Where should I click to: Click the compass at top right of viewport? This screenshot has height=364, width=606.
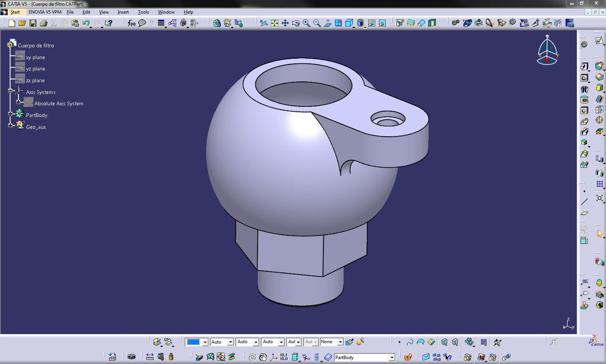coord(547,50)
